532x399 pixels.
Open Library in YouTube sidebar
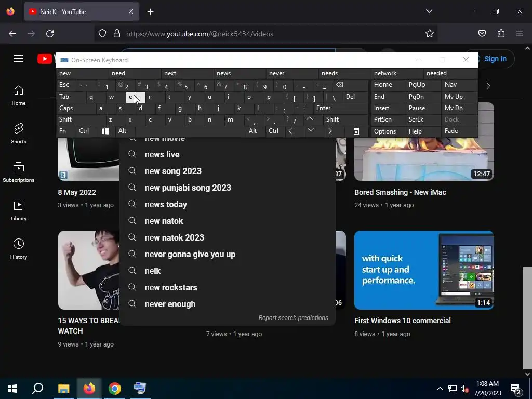click(18, 211)
